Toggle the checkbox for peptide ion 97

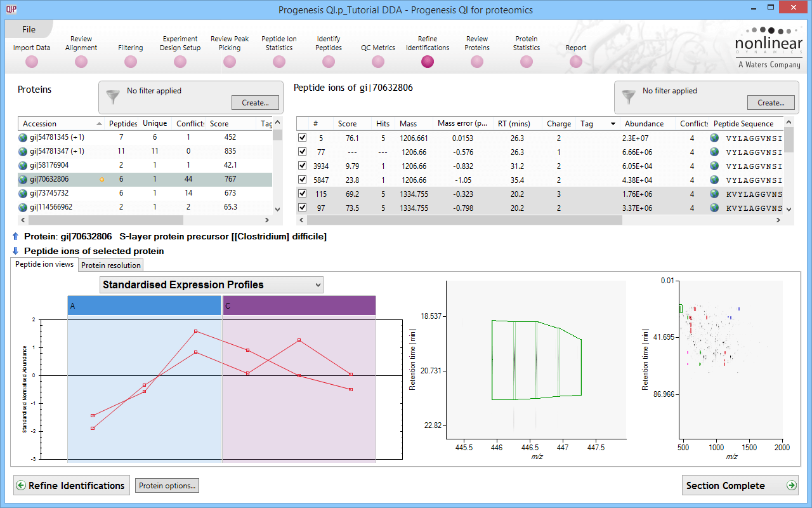(x=303, y=208)
